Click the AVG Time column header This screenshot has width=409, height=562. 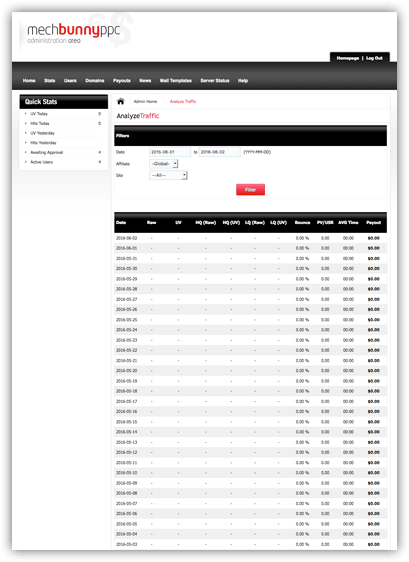(348, 223)
